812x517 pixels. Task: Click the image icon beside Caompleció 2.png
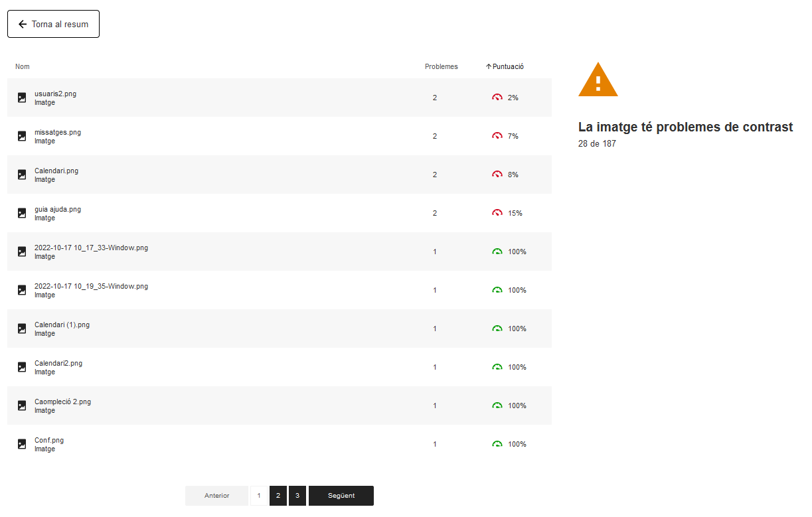(x=22, y=406)
